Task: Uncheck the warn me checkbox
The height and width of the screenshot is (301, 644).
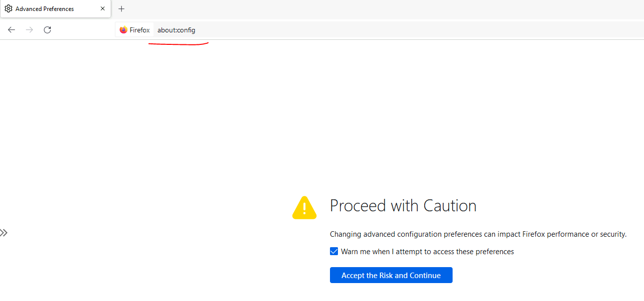Action: point(334,252)
